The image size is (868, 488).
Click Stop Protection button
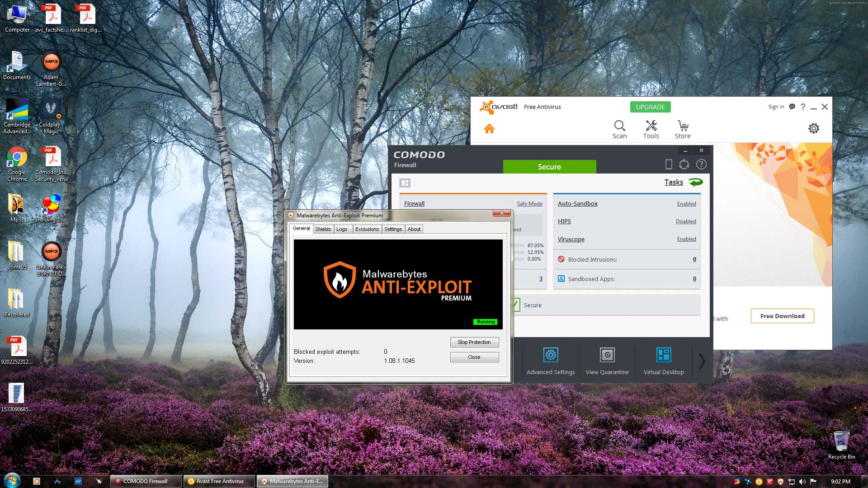click(474, 342)
